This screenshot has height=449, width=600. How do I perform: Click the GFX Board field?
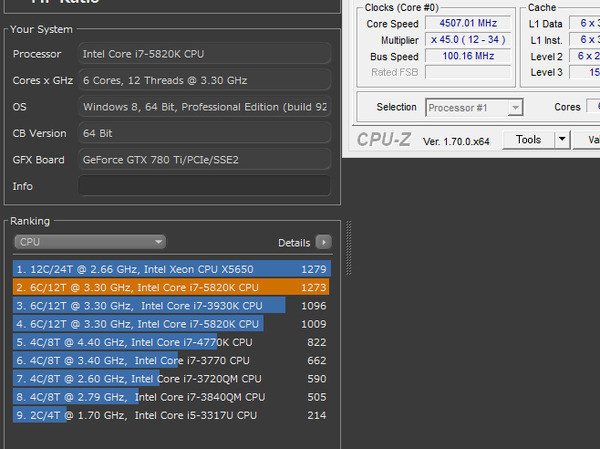pyautogui.click(x=205, y=160)
